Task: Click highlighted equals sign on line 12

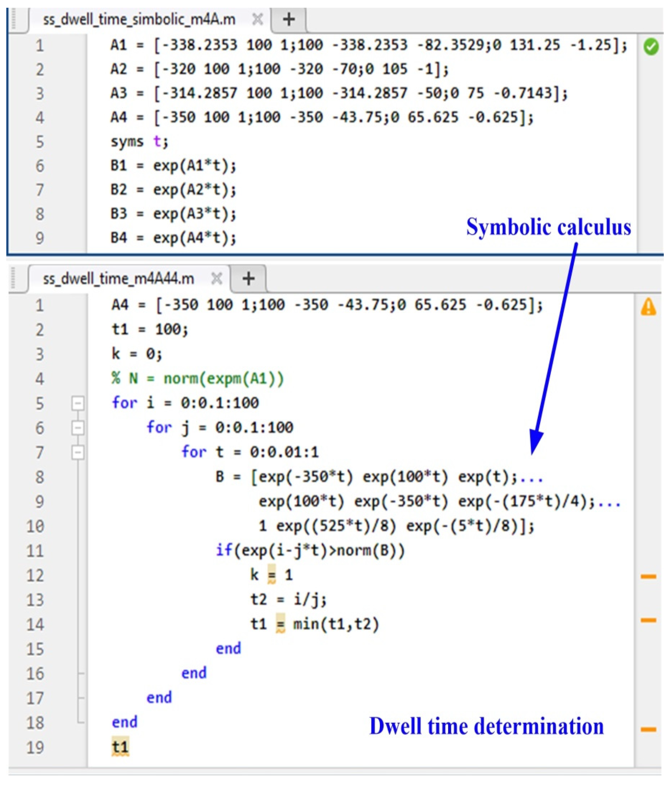Action: (271, 575)
